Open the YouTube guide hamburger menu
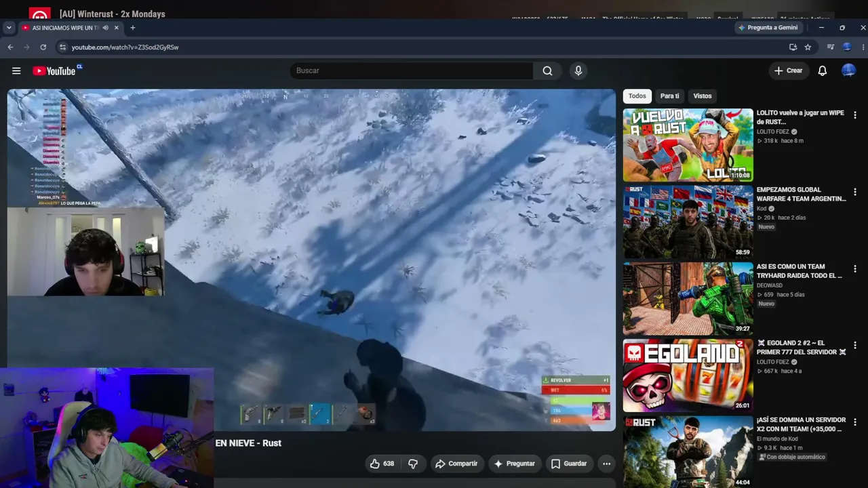The width and height of the screenshot is (868, 488). tap(16, 70)
